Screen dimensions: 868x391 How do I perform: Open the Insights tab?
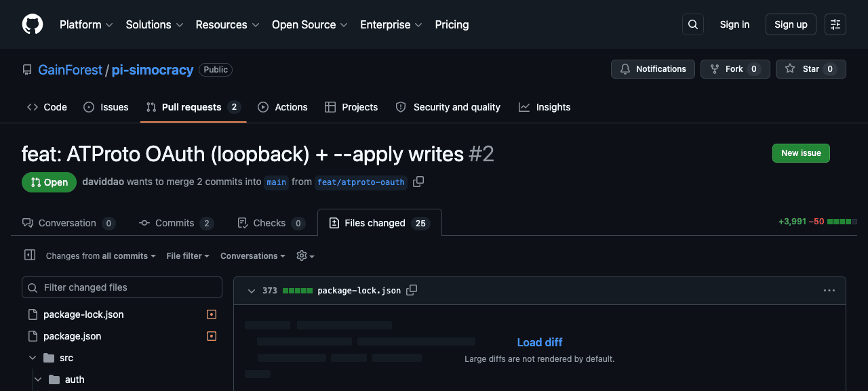(545, 107)
